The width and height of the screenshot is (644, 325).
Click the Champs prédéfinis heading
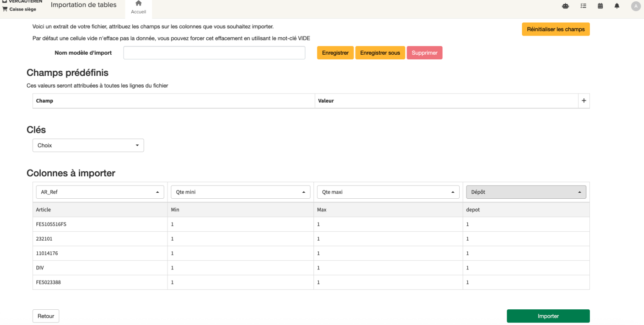(x=67, y=73)
